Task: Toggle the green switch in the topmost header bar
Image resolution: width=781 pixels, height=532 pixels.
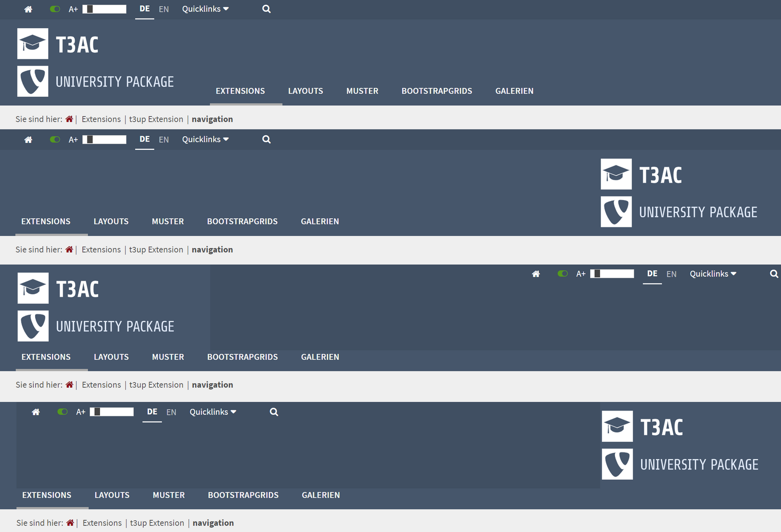Action: (55, 9)
